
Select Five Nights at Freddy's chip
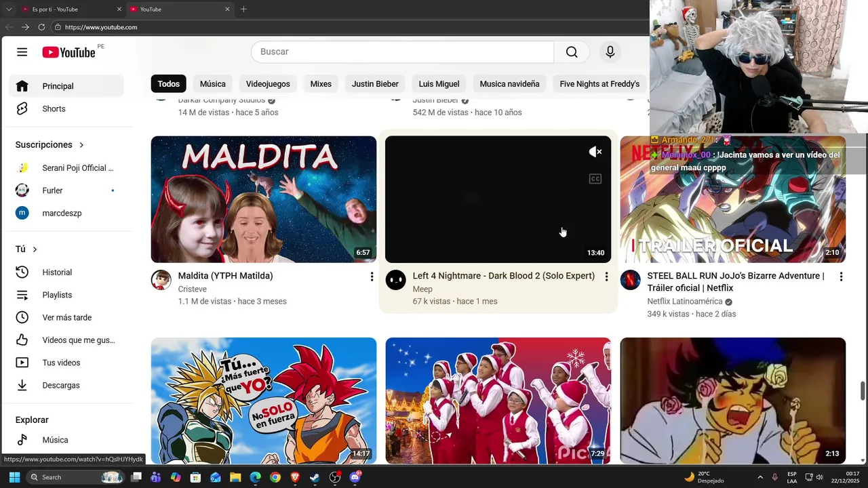coord(599,84)
